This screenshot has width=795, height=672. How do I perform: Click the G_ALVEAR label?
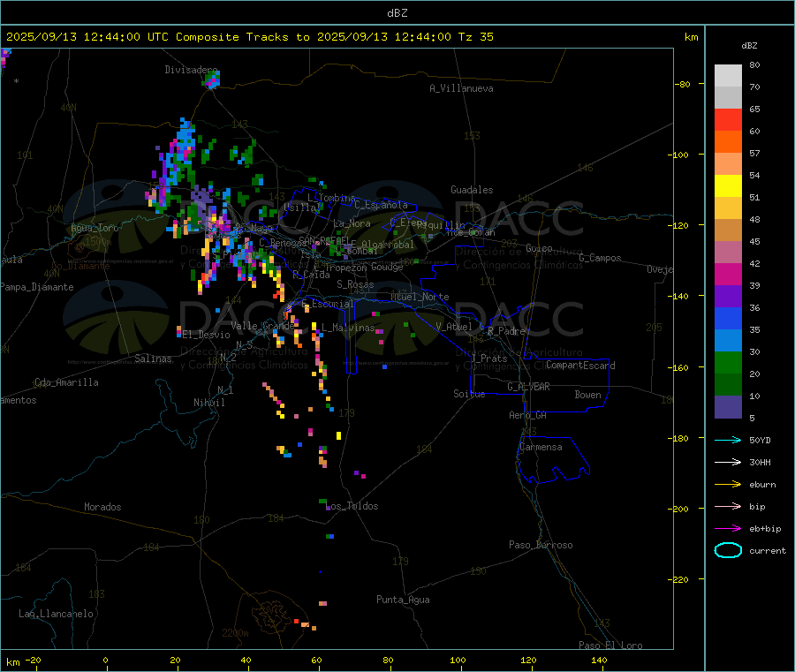pos(528,387)
